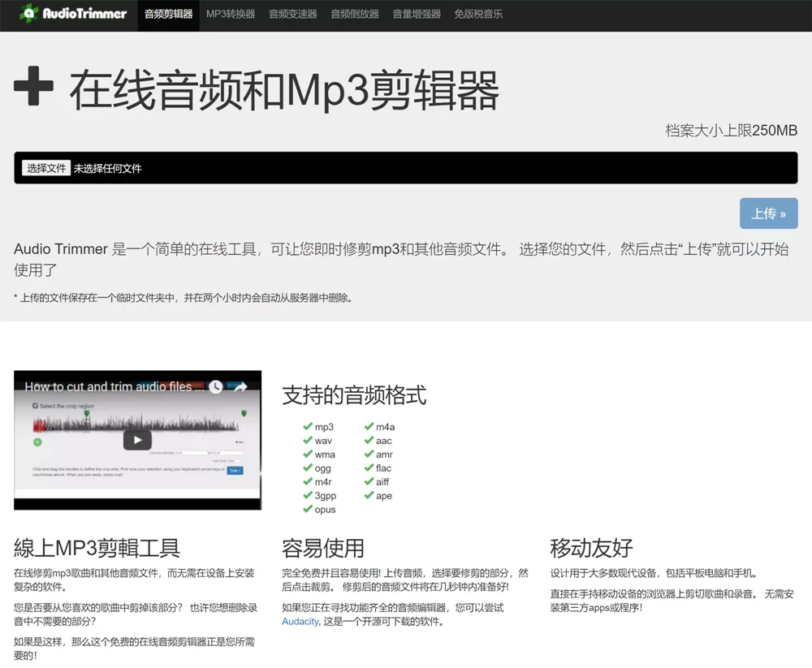Open the Audacity link
The width and height of the screenshot is (812, 668).
[299, 621]
